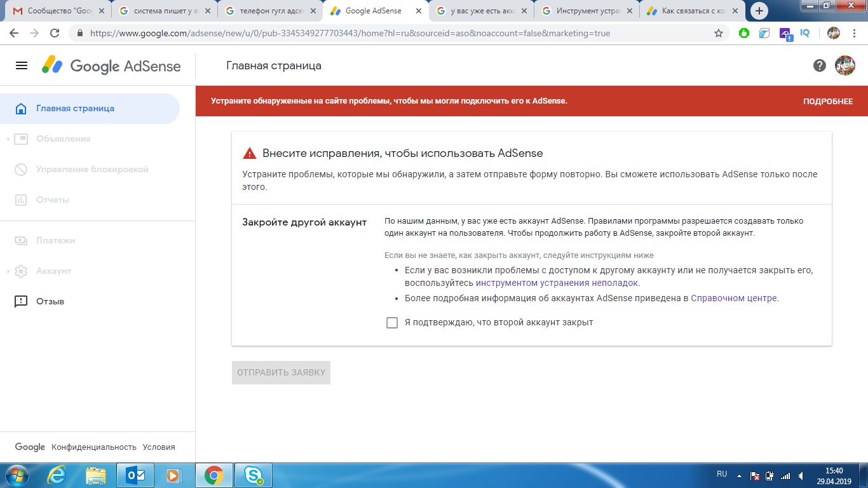The width and height of the screenshot is (868, 488).
Task: Close the Gmail Сообщество browser tab
Action: click(x=101, y=11)
